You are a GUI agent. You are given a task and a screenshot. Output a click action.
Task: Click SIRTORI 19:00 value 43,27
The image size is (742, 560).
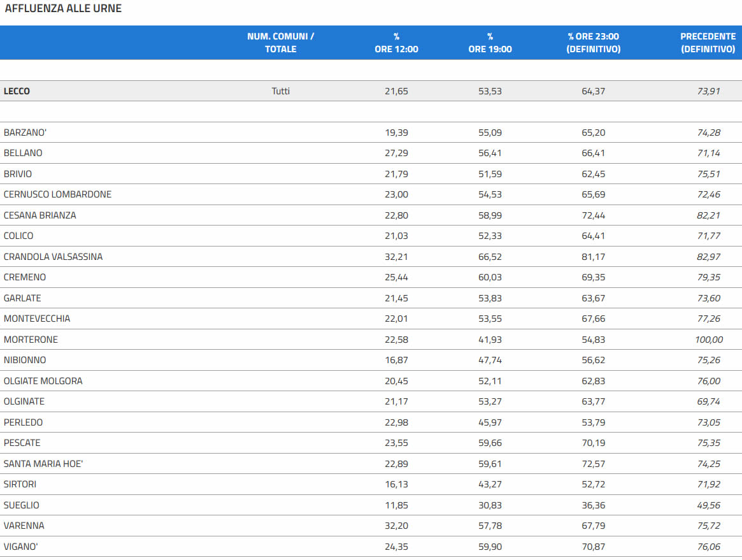490,484
